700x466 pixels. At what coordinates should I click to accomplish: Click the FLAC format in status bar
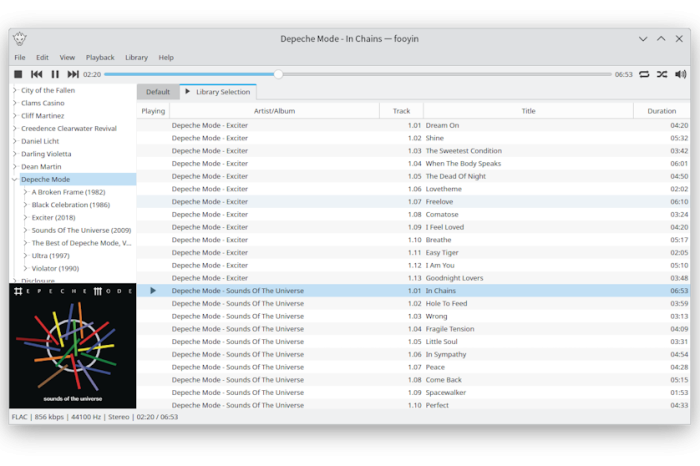point(19,417)
